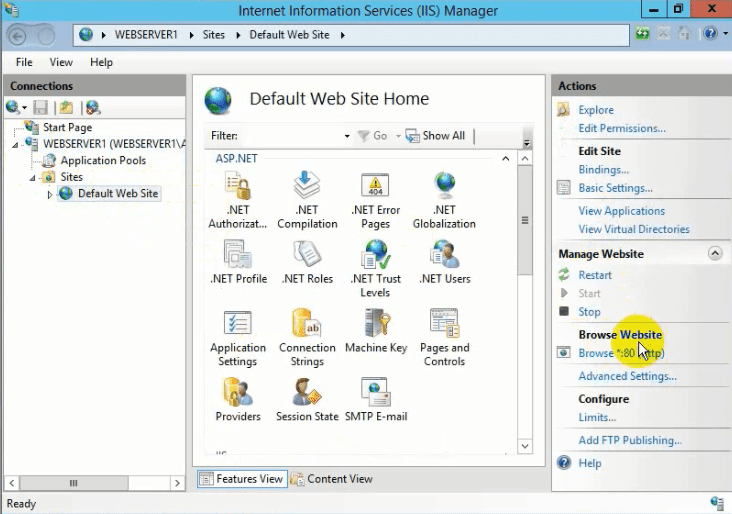Open Basic Settings link
Viewport: 732px width, 514px height.
(x=615, y=188)
